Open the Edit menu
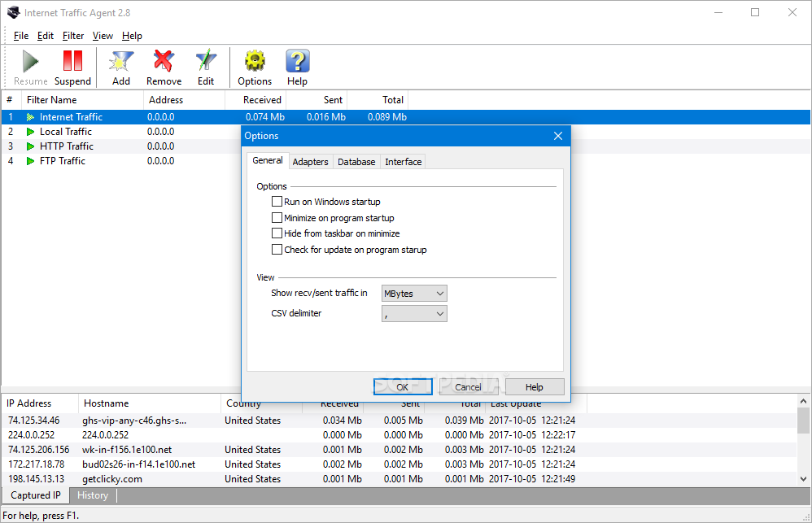 click(x=46, y=36)
